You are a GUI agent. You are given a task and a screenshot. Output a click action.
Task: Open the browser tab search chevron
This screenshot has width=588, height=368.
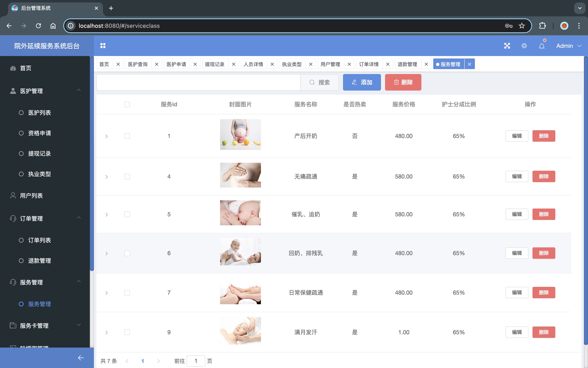tap(580, 8)
